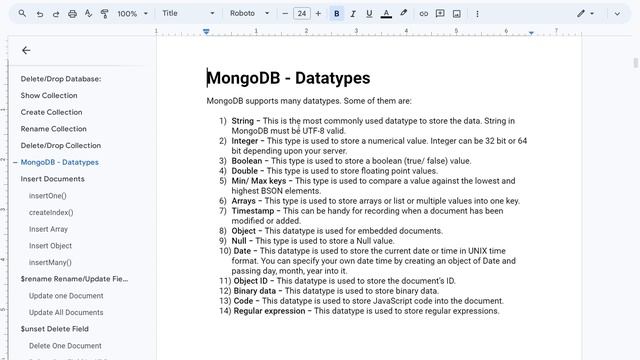Insert a link

tap(424, 13)
